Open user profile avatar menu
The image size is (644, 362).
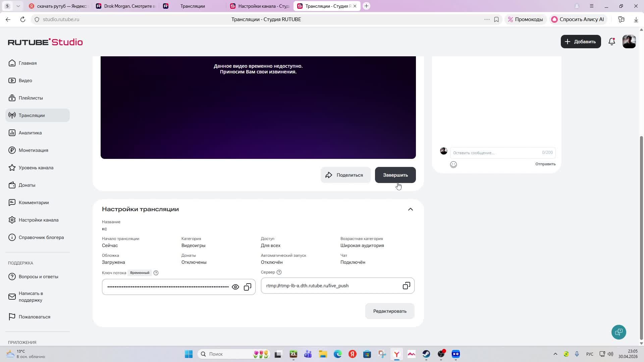tap(629, 42)
